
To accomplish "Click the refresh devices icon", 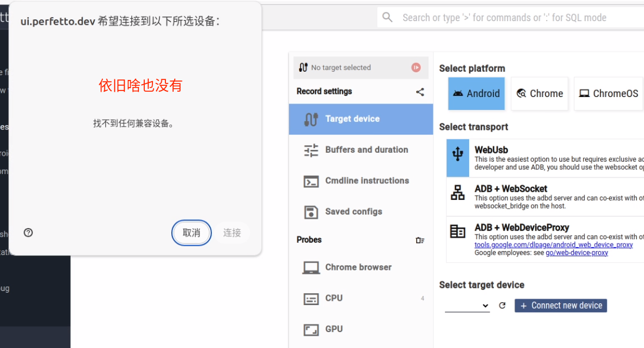I will [x=502, y=305].
